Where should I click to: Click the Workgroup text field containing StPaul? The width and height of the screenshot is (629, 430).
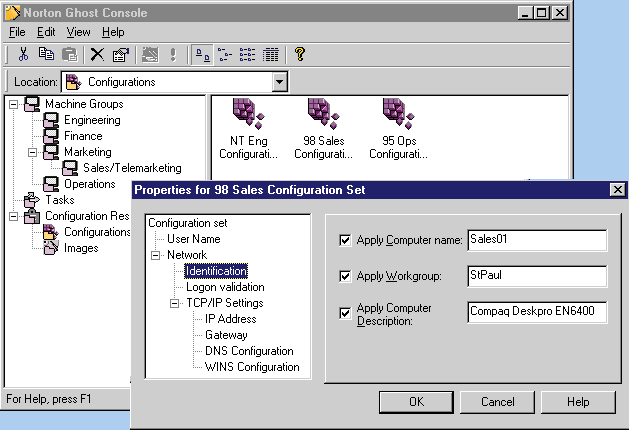tap(536, 276)
